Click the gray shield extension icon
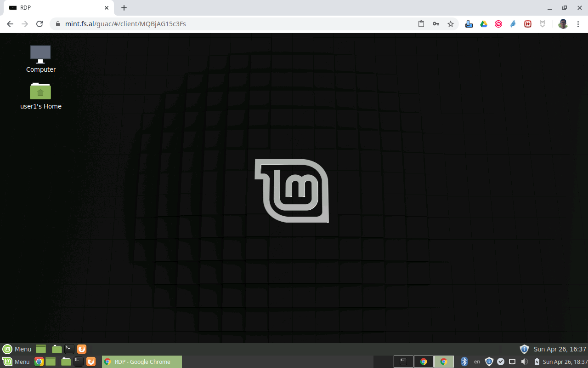 (543, 24)
